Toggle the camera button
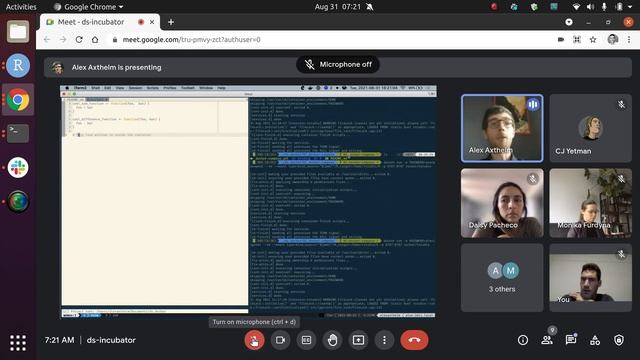The width and height of the screenshot is (640, 360). 280,340
